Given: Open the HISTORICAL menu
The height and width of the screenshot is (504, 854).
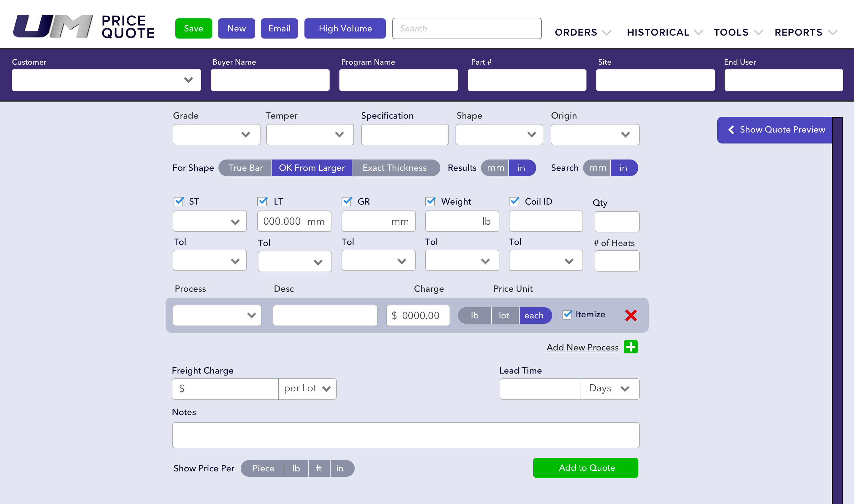Looking at the screenshot, I should (x=665, y=32).
